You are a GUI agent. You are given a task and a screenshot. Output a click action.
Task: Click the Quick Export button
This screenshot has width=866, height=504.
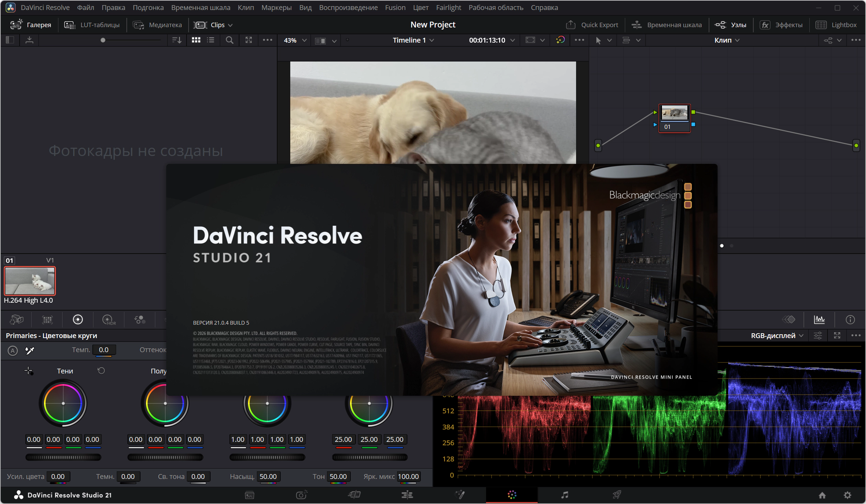coord(592,25)
